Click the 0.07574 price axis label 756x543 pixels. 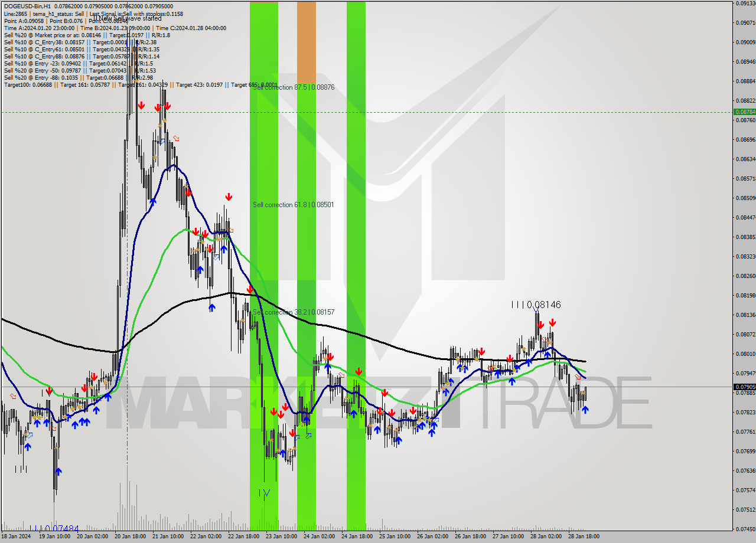tap(745, 490)
